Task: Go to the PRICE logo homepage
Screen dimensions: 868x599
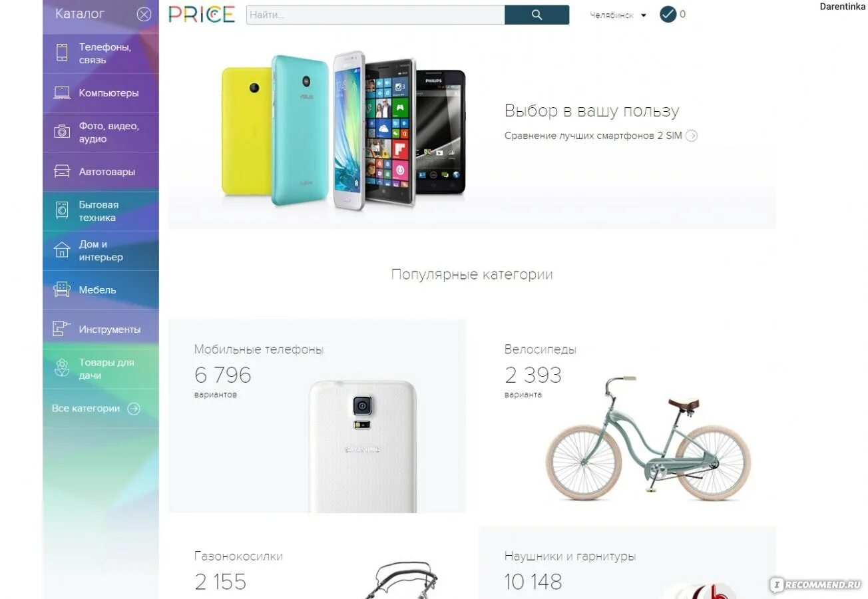Action: 202,15
